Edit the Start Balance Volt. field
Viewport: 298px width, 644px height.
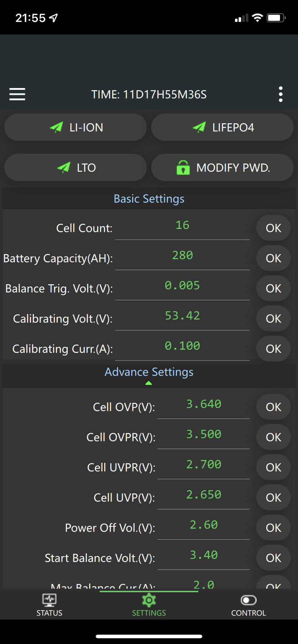[204, 556]
